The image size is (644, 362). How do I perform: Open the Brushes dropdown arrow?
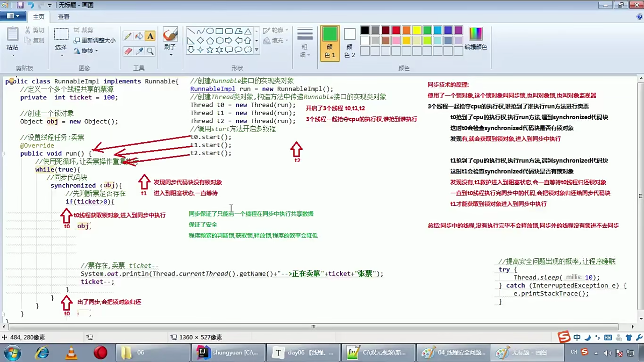tap(171, 55)
